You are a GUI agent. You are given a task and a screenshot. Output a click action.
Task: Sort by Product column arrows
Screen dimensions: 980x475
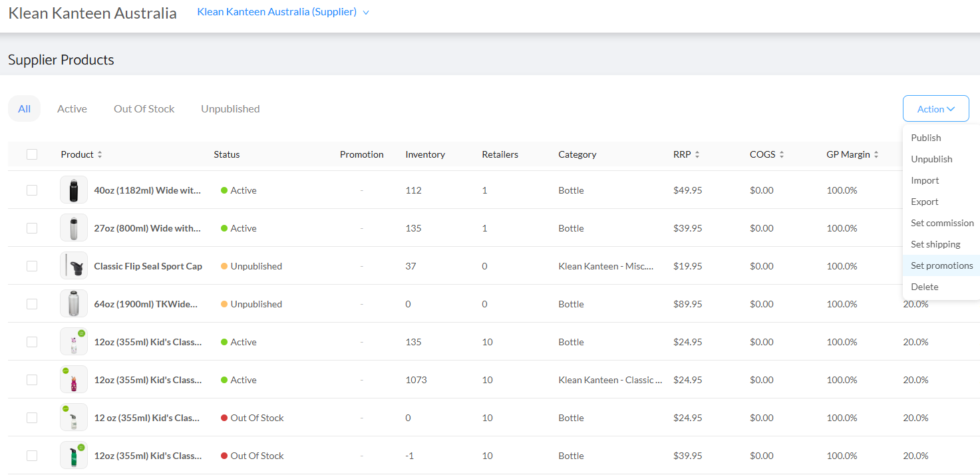[x=100, y=154]
